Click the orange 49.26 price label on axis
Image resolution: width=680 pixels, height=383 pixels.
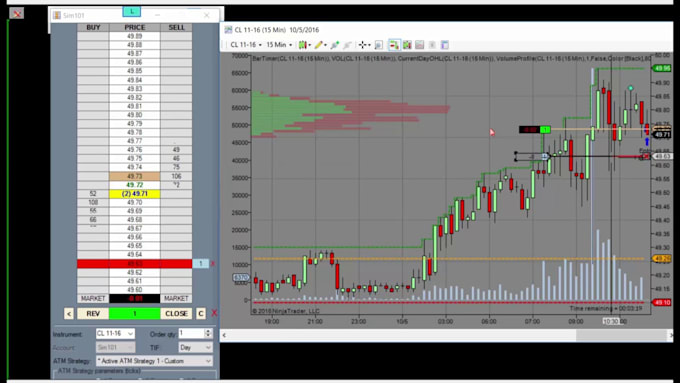[662, 259]
